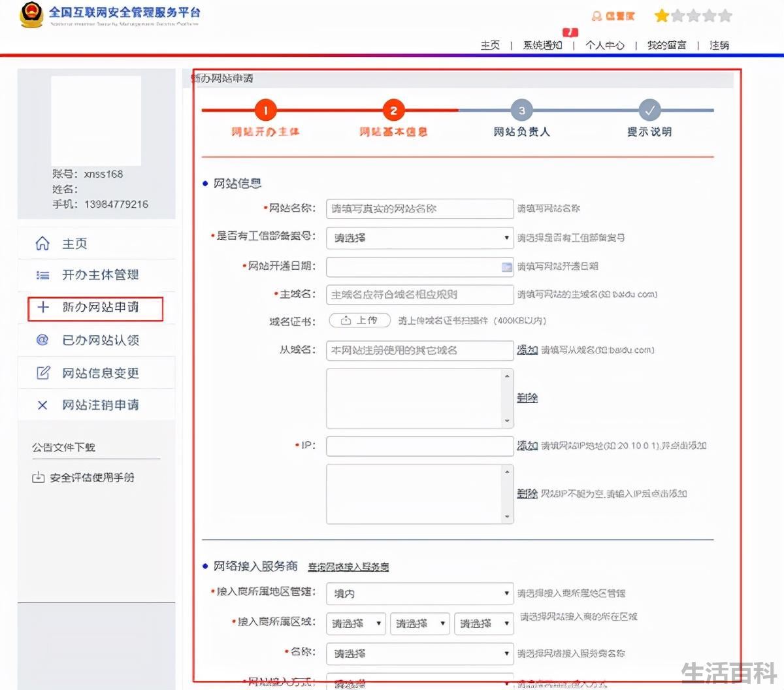This screenshot has width=784, height=690.
Task: Click the 网站开通日期 date field
Action: coord(419,267)
